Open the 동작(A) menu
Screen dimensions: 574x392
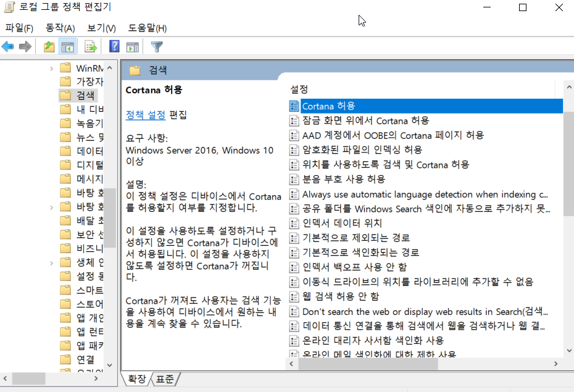pyautogui.click(x=60, y=28)
